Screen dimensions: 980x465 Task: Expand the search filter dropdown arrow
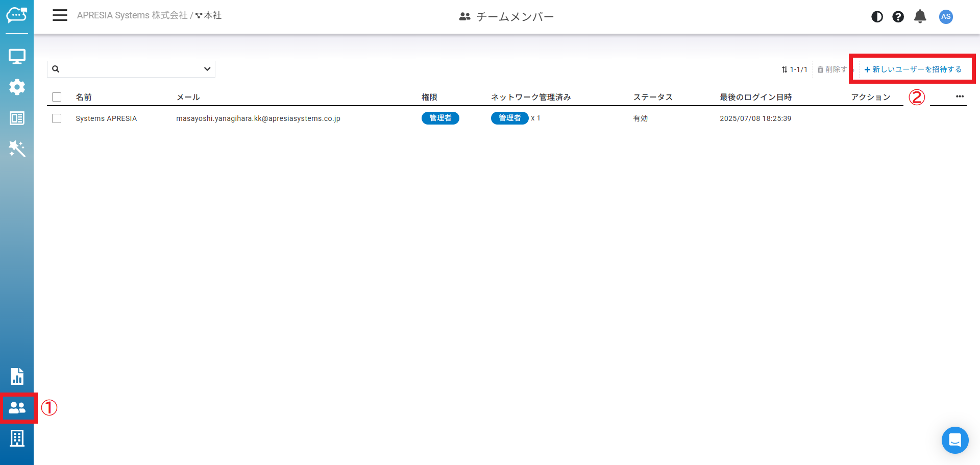(207, 69)
